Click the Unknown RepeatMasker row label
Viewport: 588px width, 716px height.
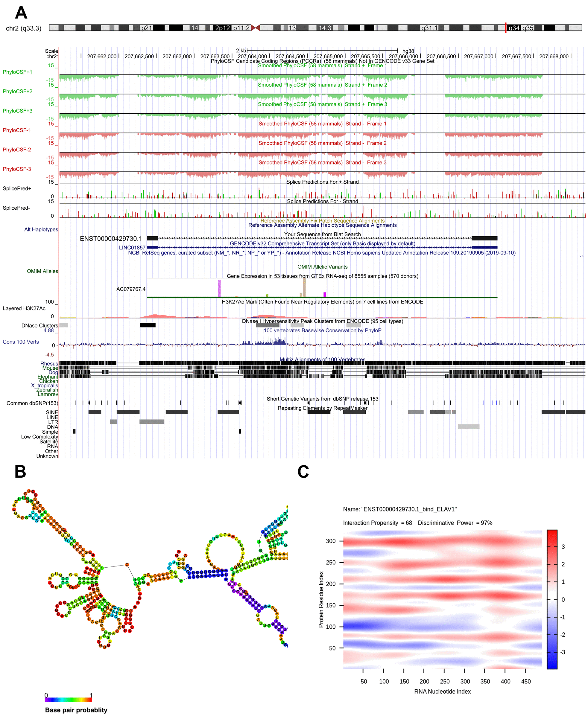47,456
